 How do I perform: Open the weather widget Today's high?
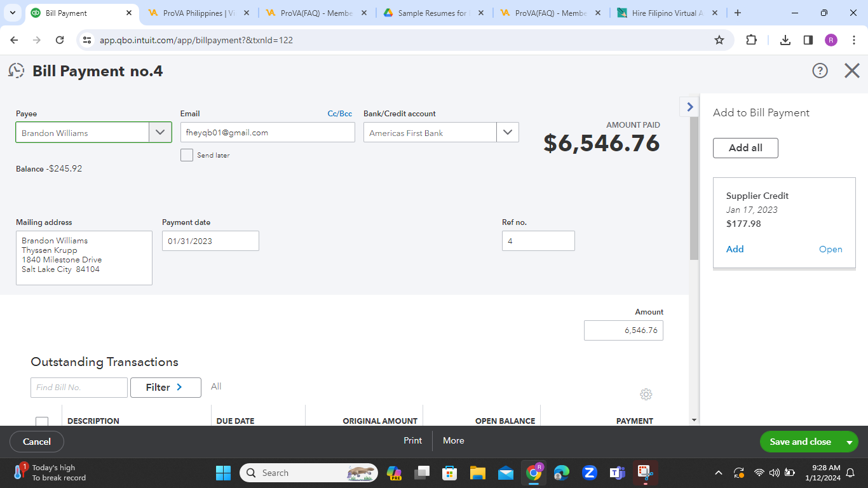point(49,473)
